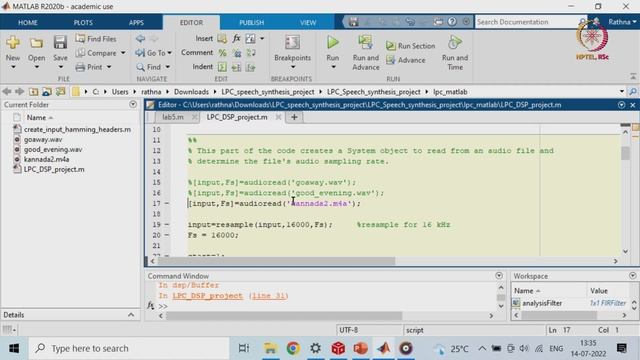Switch to PLOTS tab
The width and height of the screenshot is (640, 360).
tap(83, 22)
